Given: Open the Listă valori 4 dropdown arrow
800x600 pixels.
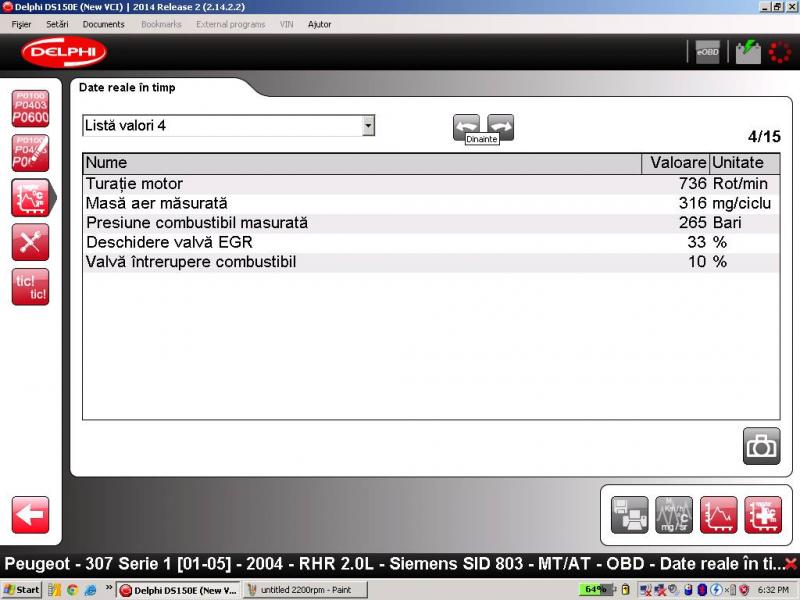Looking at the screenshot, I should [x=368, y=126].
